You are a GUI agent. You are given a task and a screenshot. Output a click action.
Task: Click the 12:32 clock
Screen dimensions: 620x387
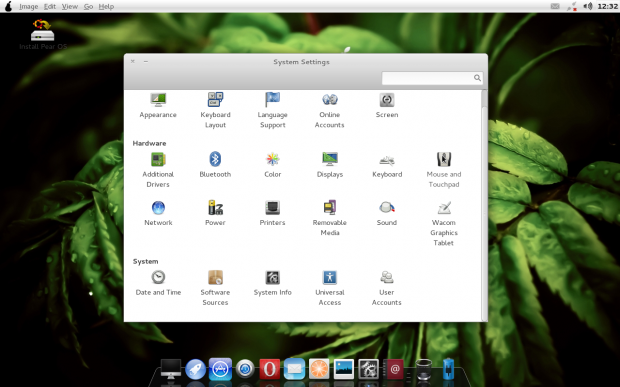coord(607,6)
